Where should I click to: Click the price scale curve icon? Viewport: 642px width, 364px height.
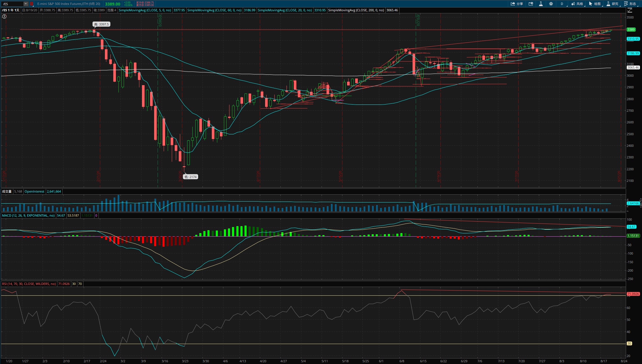630,10
